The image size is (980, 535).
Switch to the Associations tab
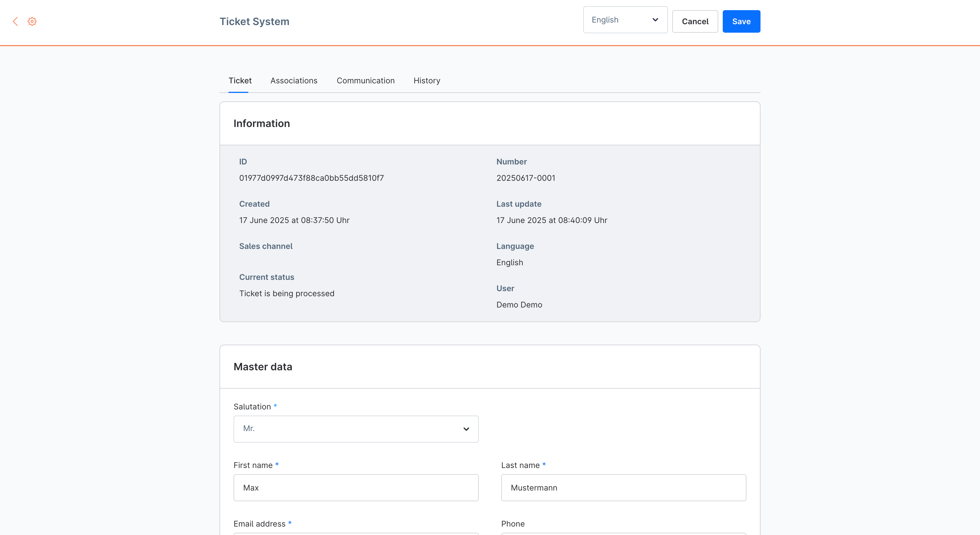294,81
